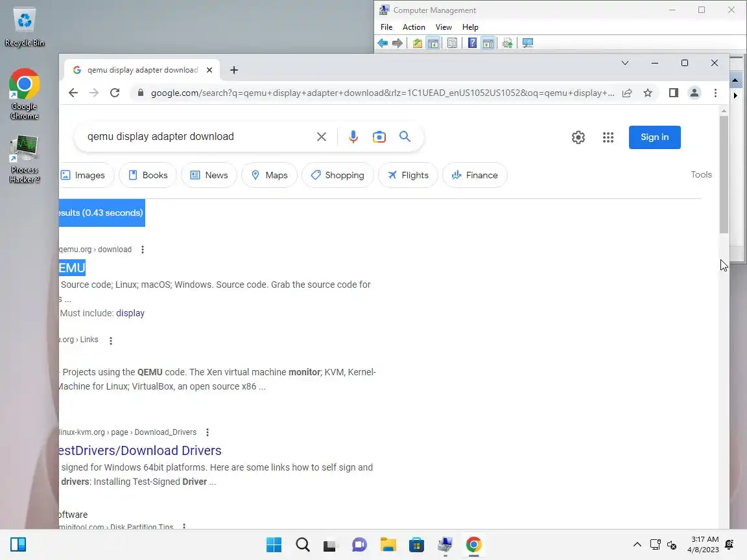The width and height of the screenshot is (747, 560).
Task: Search by image with camera icon
Action: click(x=379, y=137)
